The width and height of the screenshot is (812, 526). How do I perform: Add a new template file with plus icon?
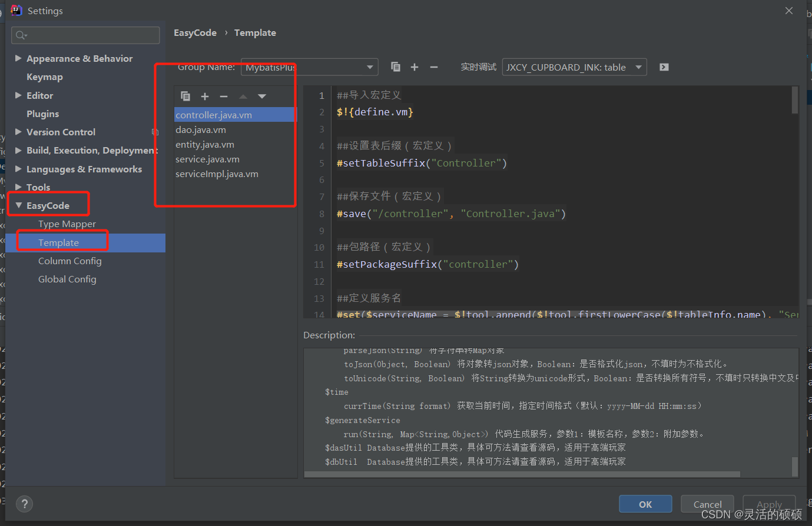pyautogui.click(x=204, y=96)
